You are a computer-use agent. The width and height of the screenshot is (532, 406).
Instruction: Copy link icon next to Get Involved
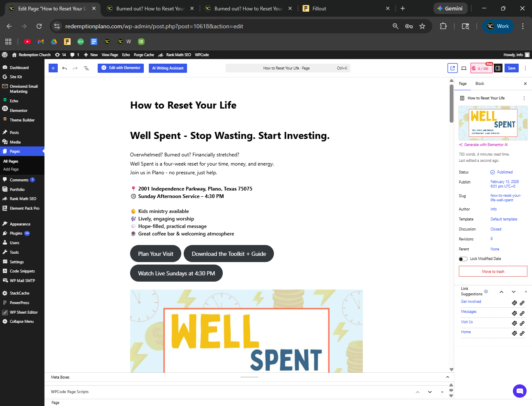click(x=514, y=303)
